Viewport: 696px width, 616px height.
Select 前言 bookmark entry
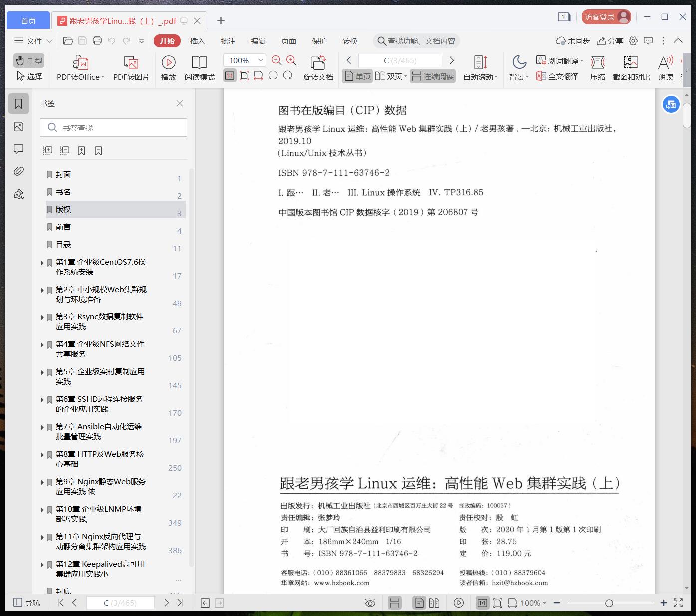coord(115,227)
